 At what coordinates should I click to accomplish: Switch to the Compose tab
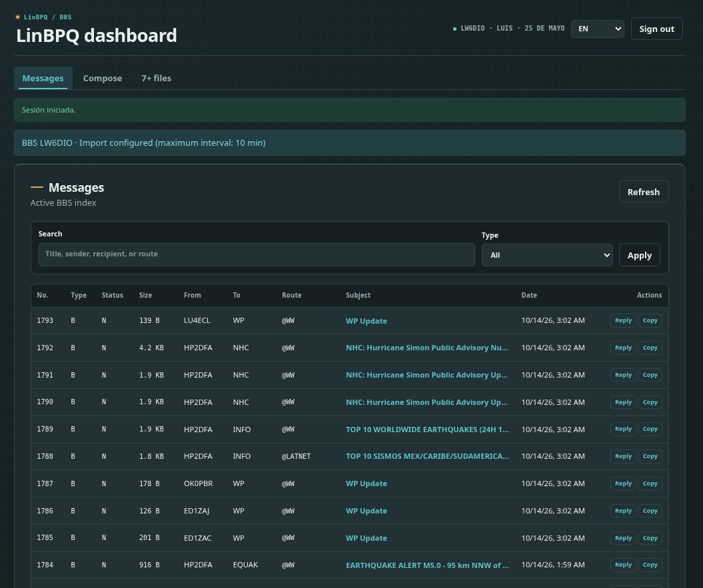coord(102,78)
